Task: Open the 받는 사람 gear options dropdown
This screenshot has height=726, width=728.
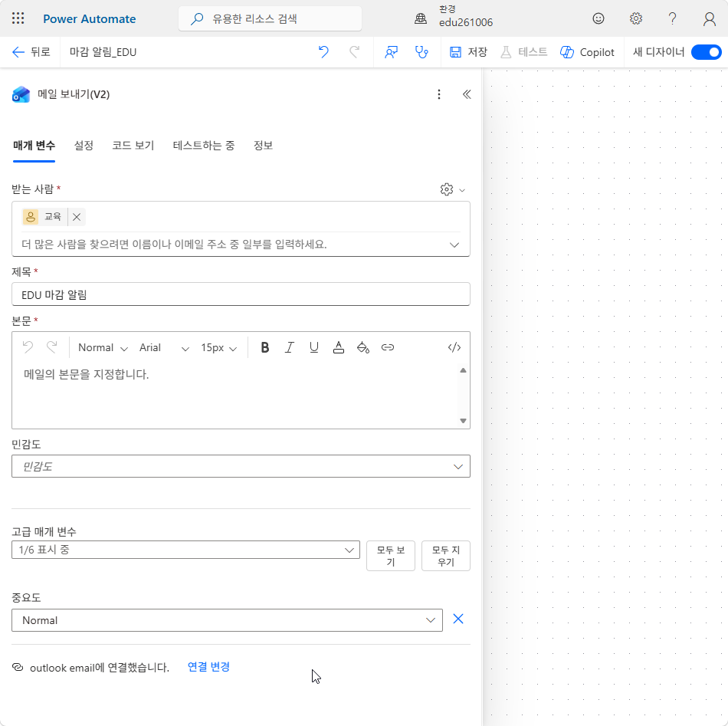Action: [452, 189]
